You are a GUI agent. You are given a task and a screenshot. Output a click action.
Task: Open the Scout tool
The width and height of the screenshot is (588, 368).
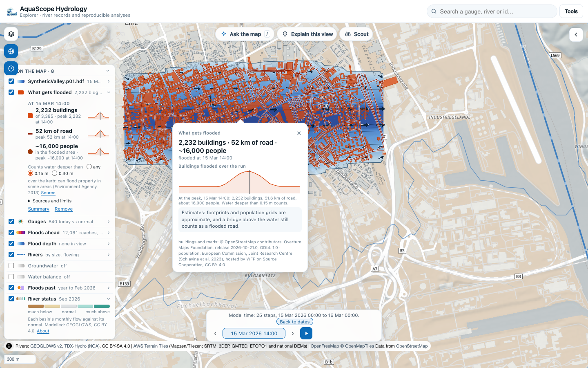[x=356, y=34]
